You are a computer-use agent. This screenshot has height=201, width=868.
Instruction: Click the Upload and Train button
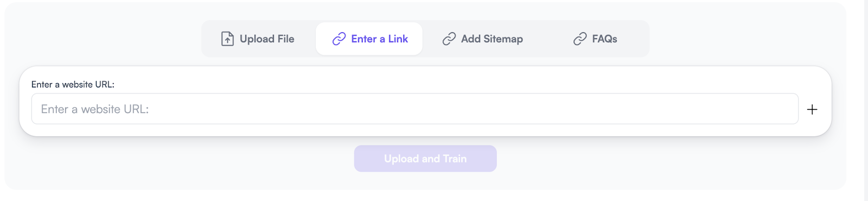click(x=425, y=159)
